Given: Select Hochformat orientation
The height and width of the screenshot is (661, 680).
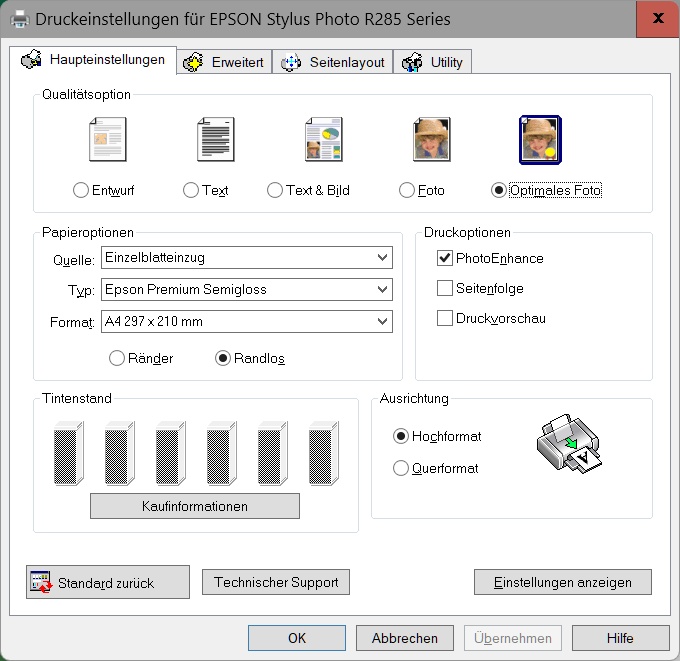Looking at the screenshot, I should pos(401,436).
